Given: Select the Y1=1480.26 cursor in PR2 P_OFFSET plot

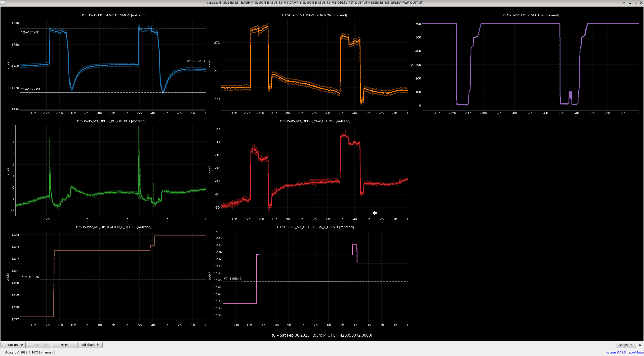Looking at the screenshot, I should 30,277.
